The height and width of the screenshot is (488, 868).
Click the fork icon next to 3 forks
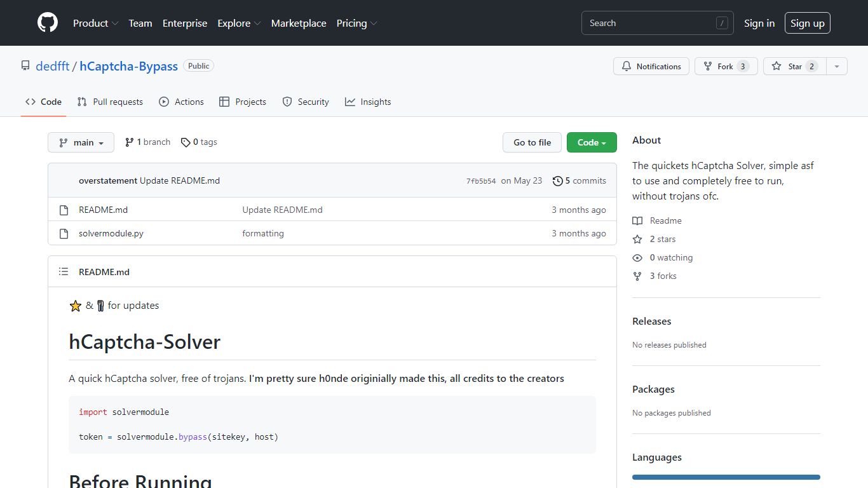point(637,276)
